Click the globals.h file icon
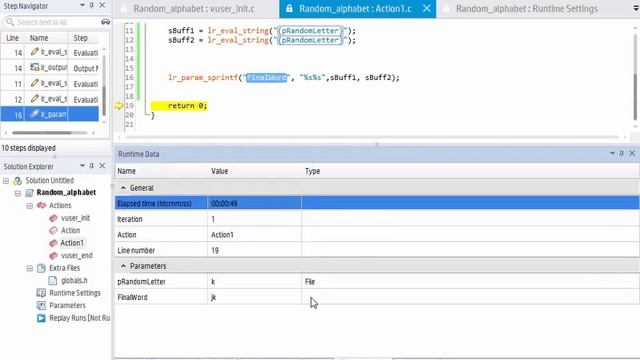640x360 pixels. pyautogui.click(x=53, y=280)
